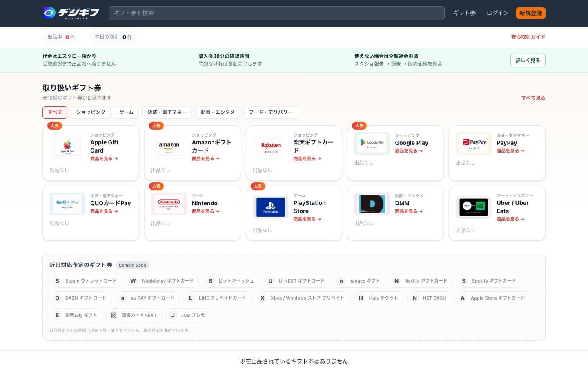
Task: Click the H icon of Hulu チケット
Action: coord(361,298)
